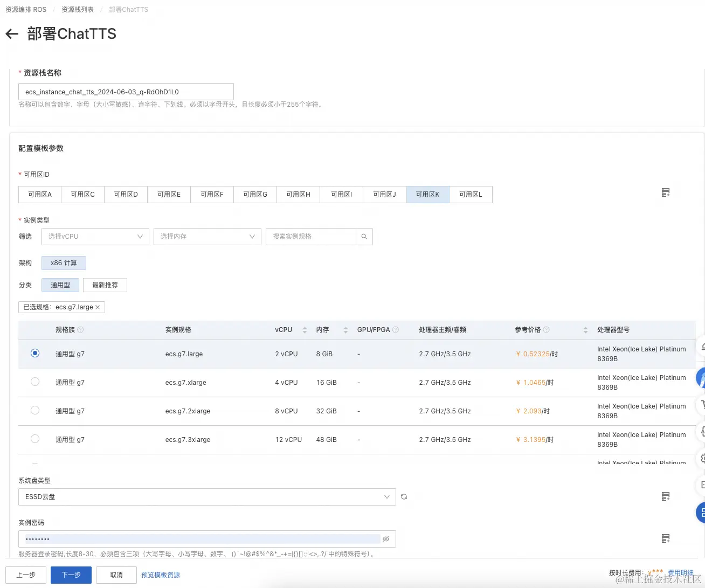
Task: Click the search icon for instance specs
Action: tap(364, 237)
